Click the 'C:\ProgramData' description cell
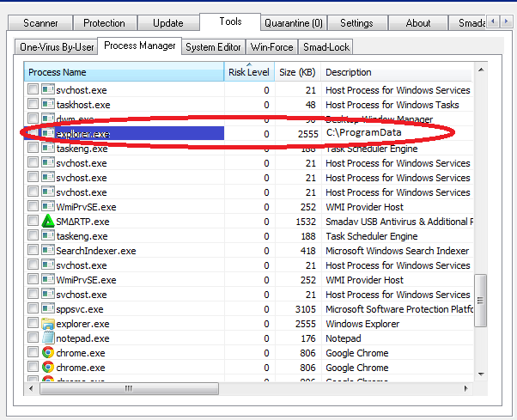Image resolution: width=517 pixels, height=420 pixels. pyautogui.click(x=363, y=133)
